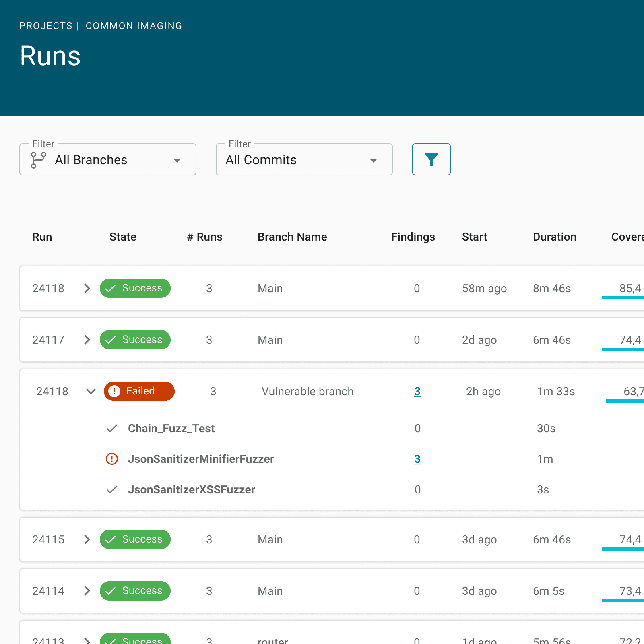The width and height of the screenshot is (644, 644).
Task: Click the Vulnerable branch name cell
Action: click(x=308, y=391)
